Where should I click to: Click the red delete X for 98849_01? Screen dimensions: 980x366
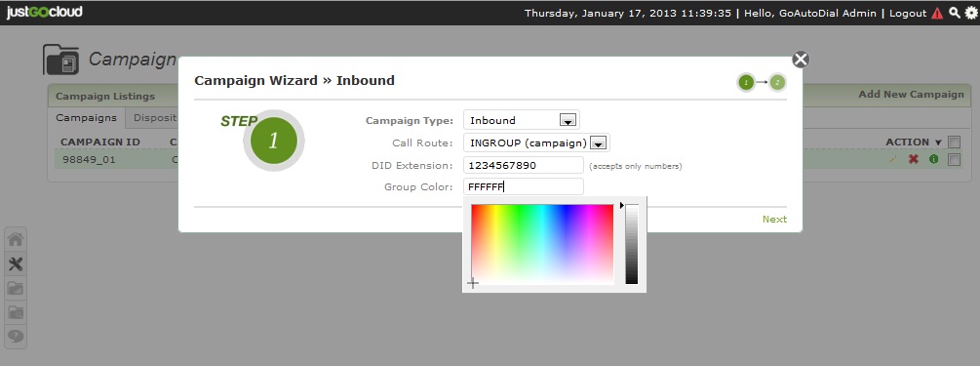913,159
